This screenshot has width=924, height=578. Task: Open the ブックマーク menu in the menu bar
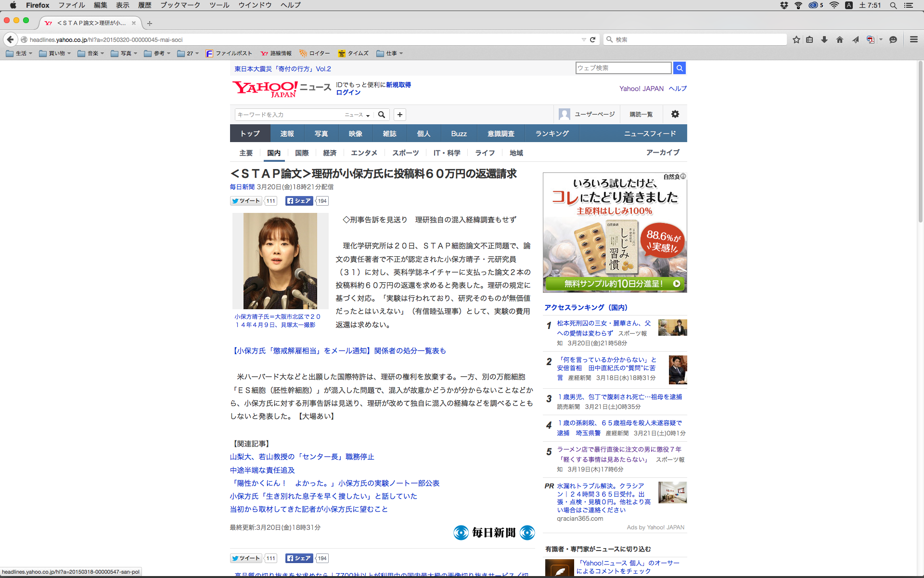tap(180, 5)
